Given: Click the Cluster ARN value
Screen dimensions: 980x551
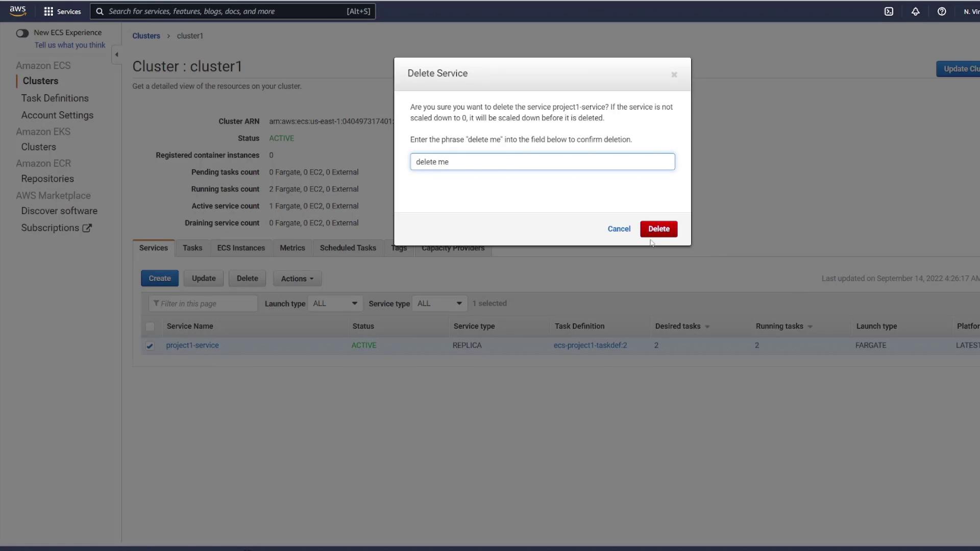Looking at the screenshot, I should 331,121.
